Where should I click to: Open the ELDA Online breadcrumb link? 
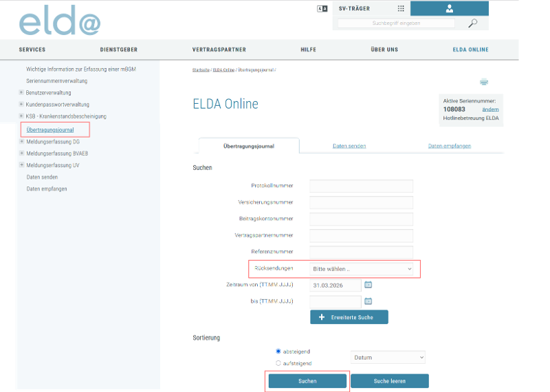[223, 70]
